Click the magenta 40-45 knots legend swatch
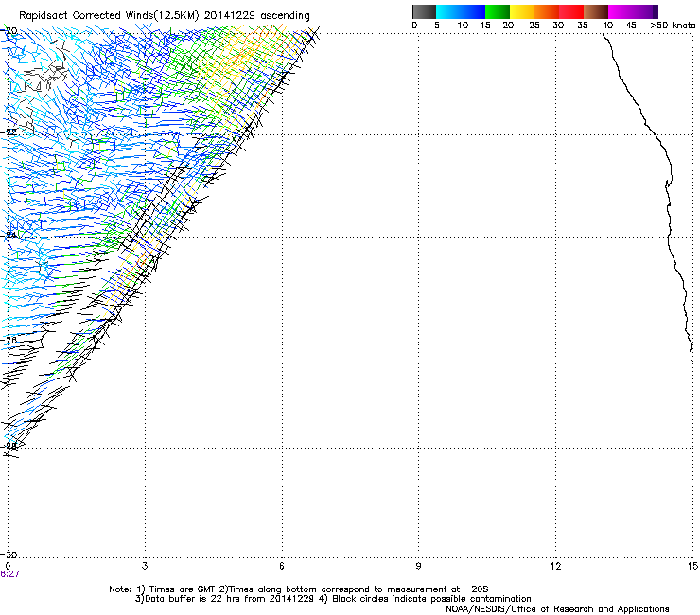Image resolution: width=700 pixels, height=615 pixels. [x=621, y=11]
